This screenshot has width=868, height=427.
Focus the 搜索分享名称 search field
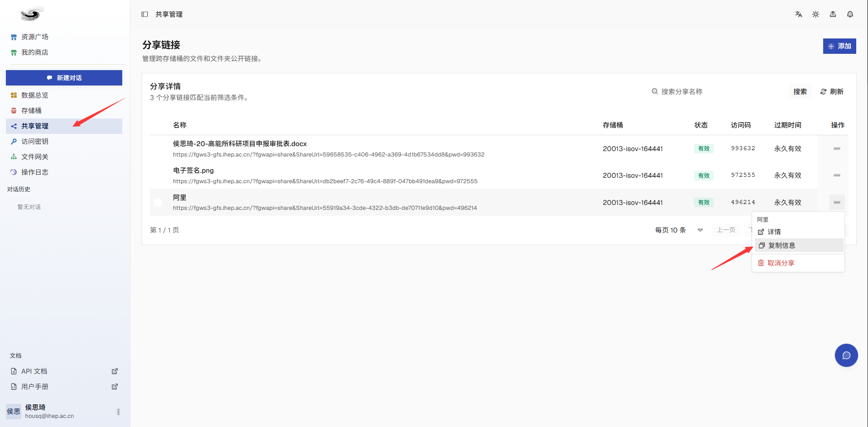click(717, 92)
